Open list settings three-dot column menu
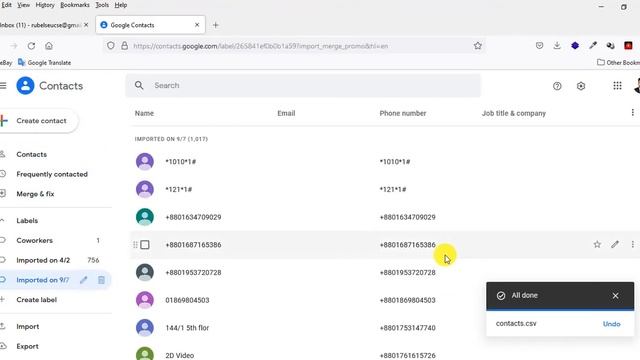Image resolution: width=640 pixels, height=360 pixels. (x=632, y=113)
